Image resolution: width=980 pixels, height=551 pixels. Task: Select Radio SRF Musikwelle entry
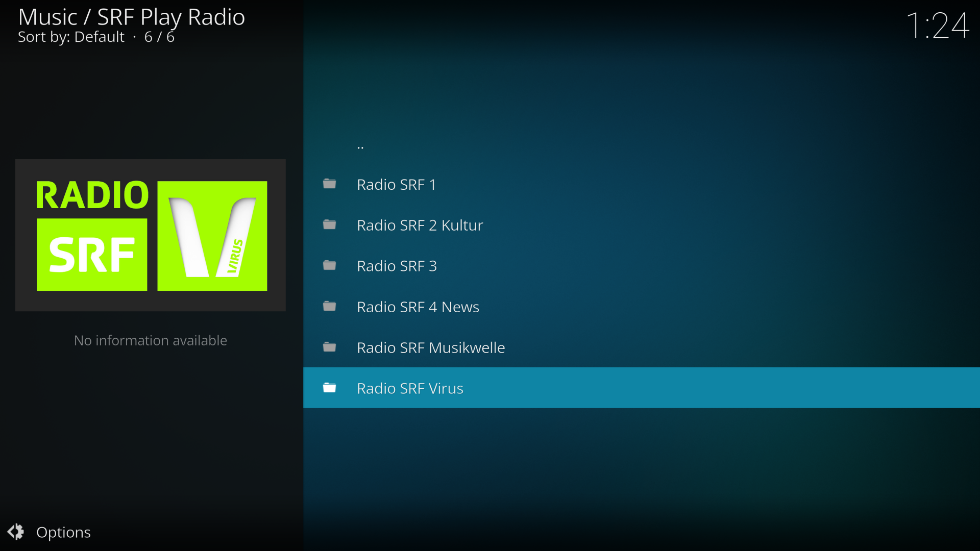pyautogui.click(x=430, y=347)
